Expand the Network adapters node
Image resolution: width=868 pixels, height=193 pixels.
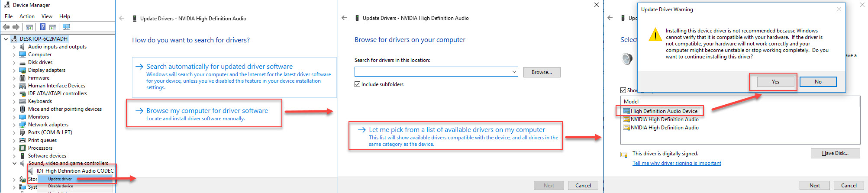(14, 125)
